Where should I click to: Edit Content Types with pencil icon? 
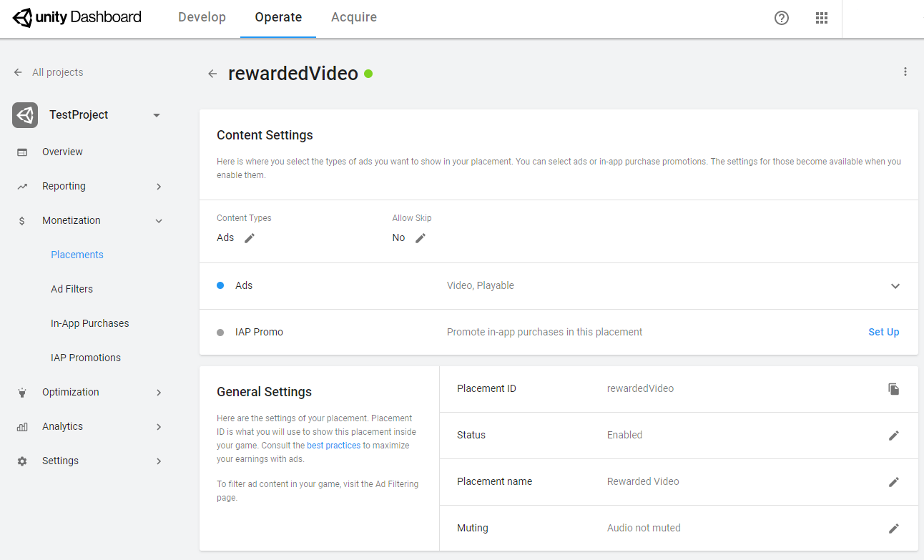tap(250, 238)
